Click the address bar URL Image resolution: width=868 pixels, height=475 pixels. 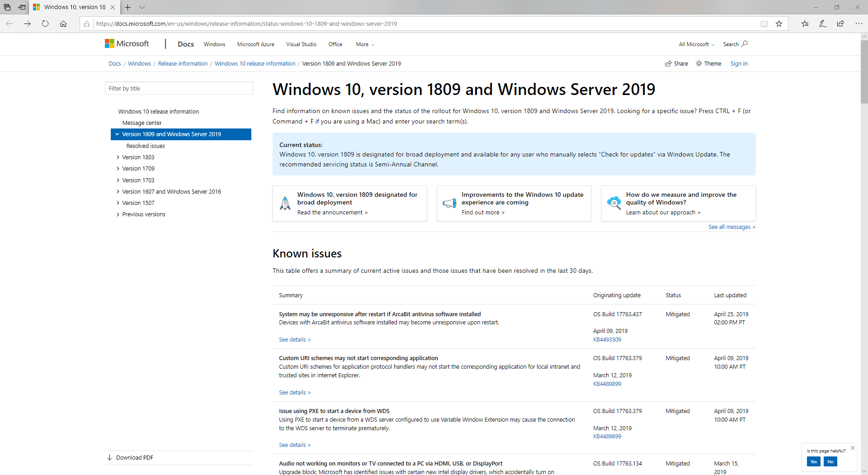[247, 24]
